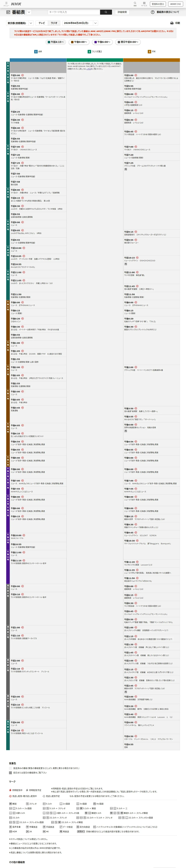Select the FM channel header
The height and width of the screenshot is (868, 186).
[152, 52]
